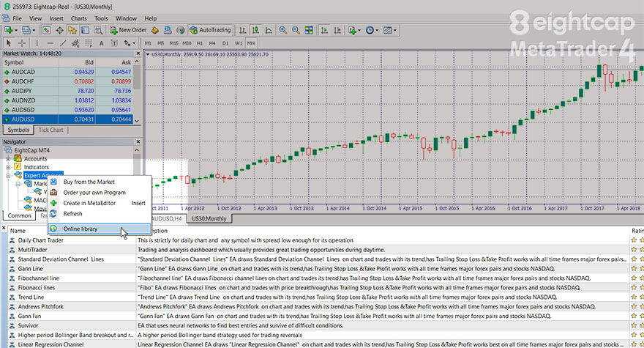Close the Market Watch panel
This screenshot has height=348, width=644.
pos(138,53)
